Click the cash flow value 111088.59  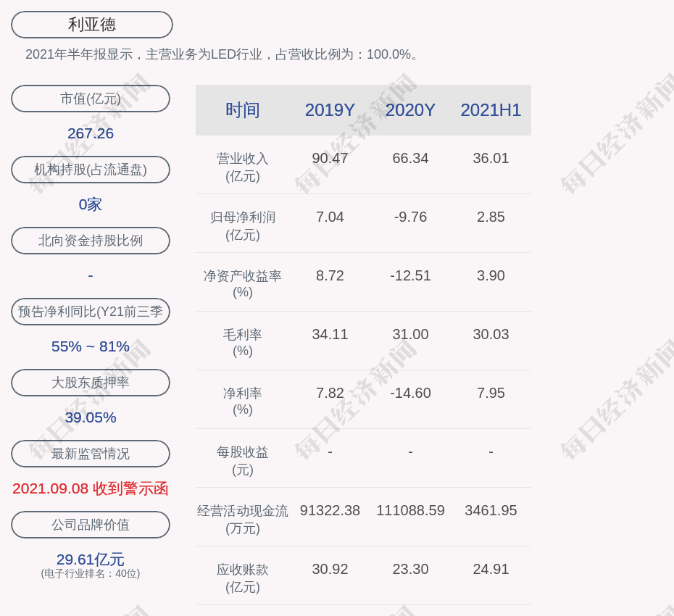(410, 510)
